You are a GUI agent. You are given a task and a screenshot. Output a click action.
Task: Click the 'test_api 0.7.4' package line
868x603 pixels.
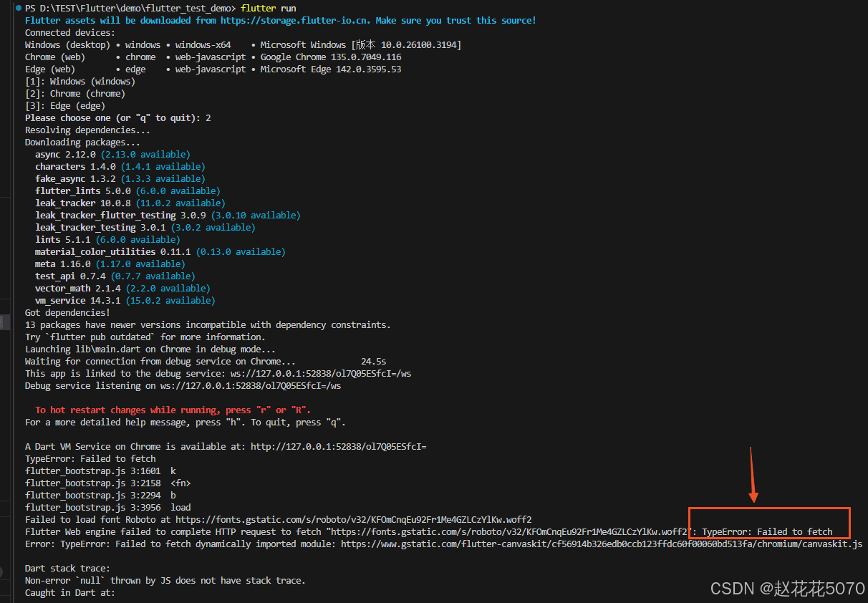coord(115,276)
